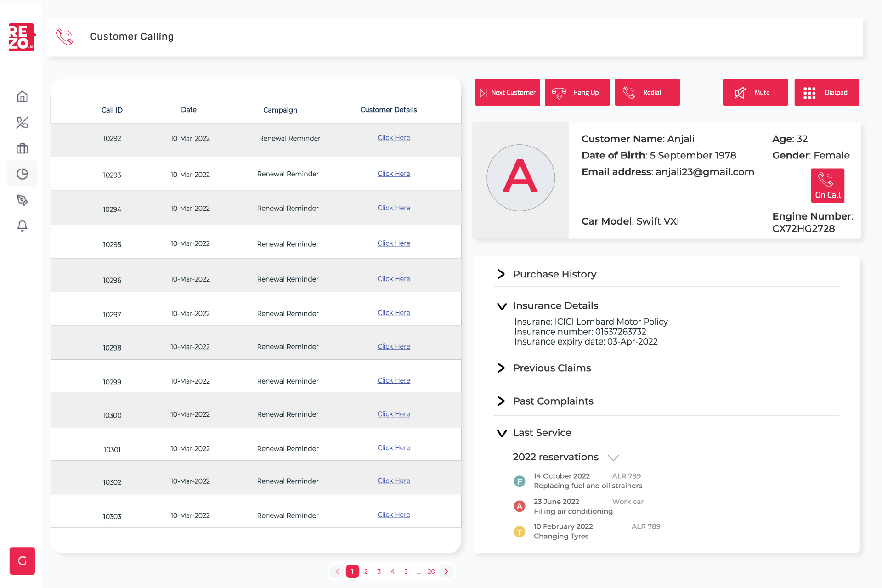Click the G avatar at bottom left
Image resolution: width=882 pixels, height=588 pixels.
click(x=22, y=561)
